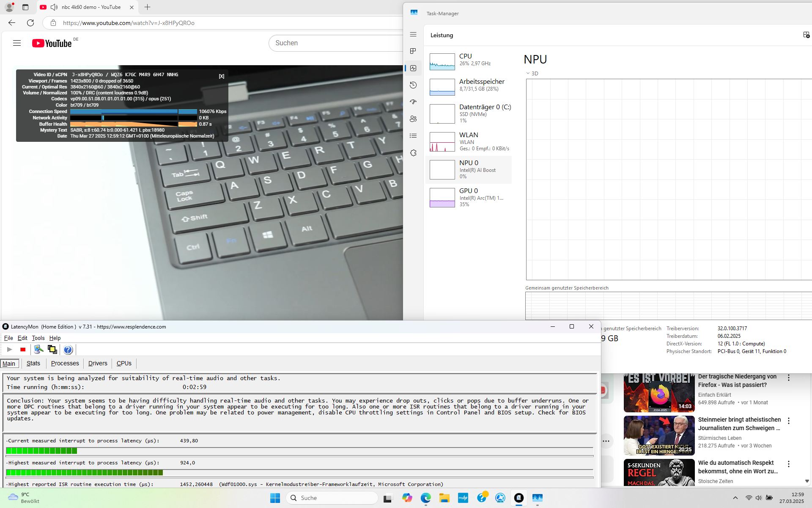Open the Task Manager startup apps sidebar icon
The height and width of the screenshot is (508, 812).
point(413,102)
